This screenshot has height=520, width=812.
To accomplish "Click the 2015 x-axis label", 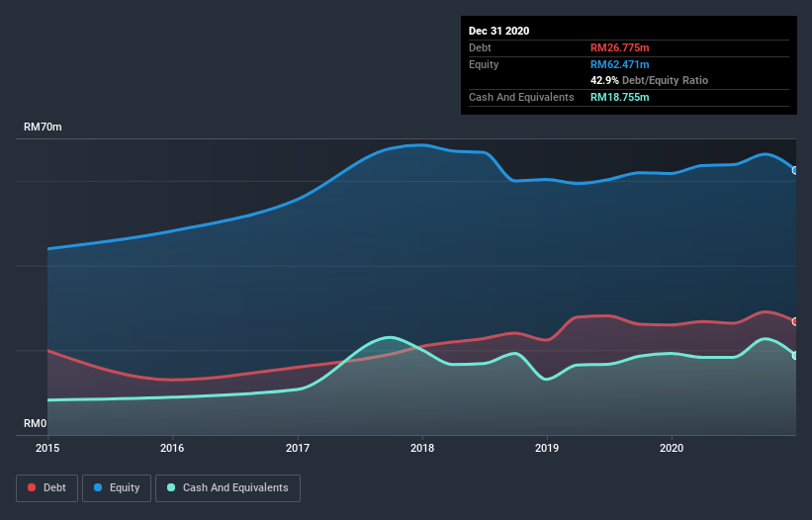I will pos(47,448).
